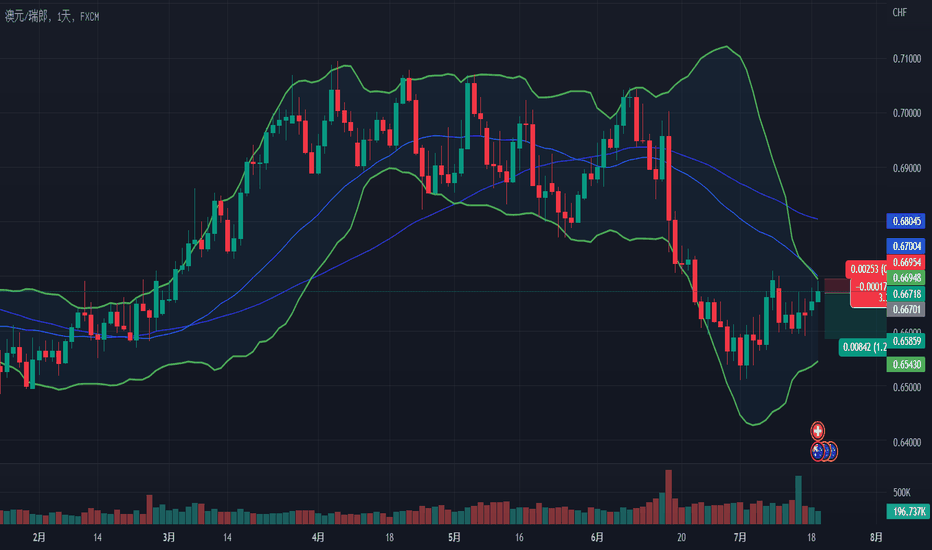Click the teal 0.65859 price tag
The width and height of the screenshot is (932, 550).
pyautogui.click(x=906, y=341)
